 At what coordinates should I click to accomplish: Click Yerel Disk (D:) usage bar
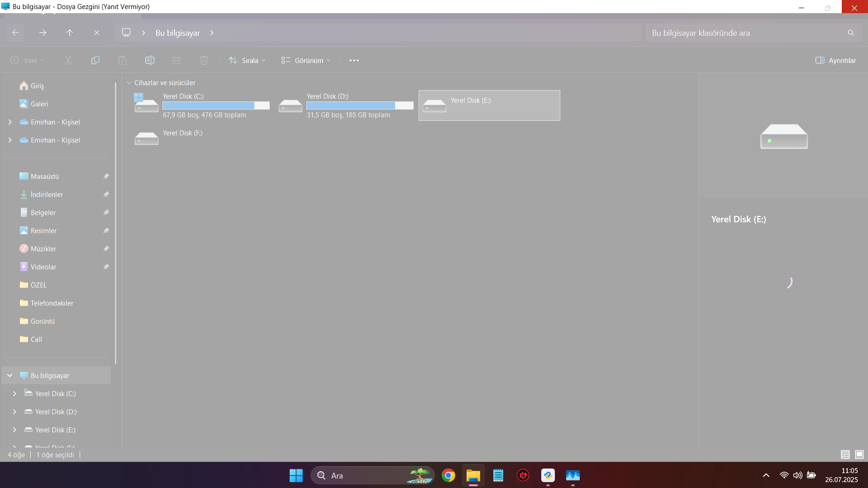click(x=360, y=105)
